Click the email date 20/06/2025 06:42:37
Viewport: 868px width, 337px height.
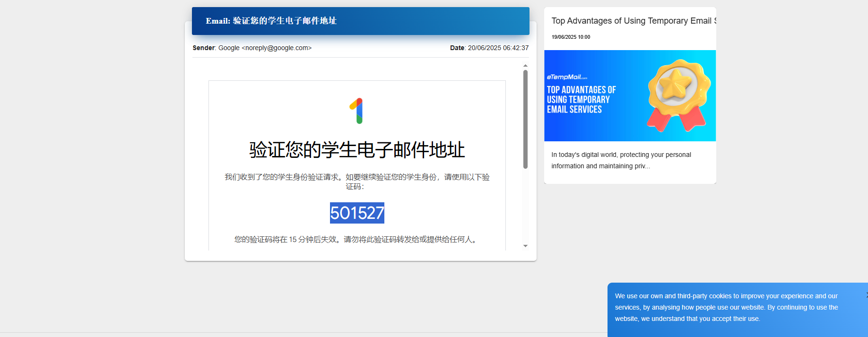pos(498,48)
